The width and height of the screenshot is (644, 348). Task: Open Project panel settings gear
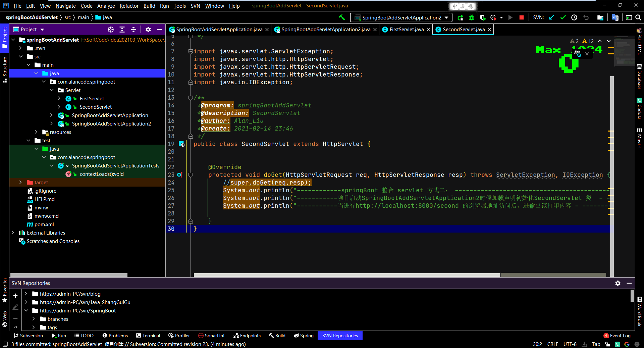(x=148, y=30)
